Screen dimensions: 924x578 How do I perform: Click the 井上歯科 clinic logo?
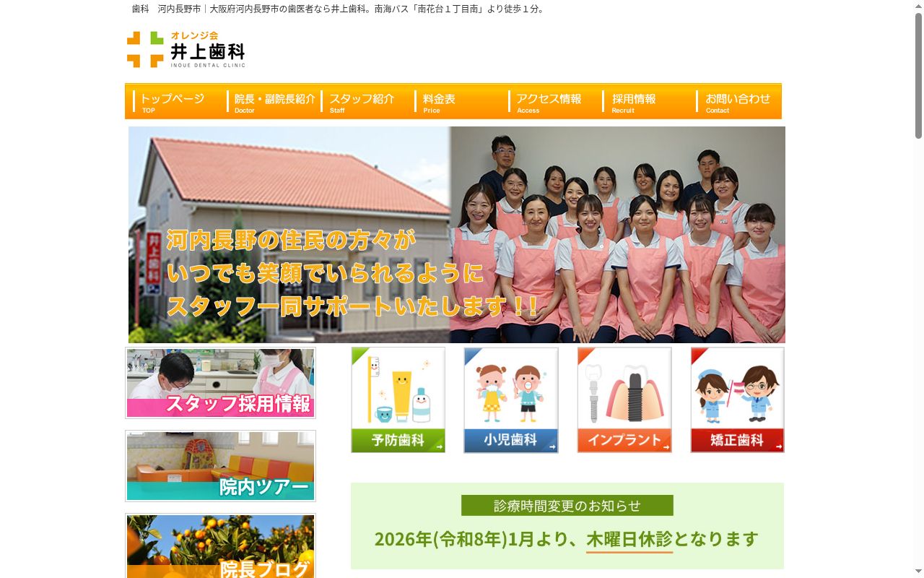tap(186, 49)
